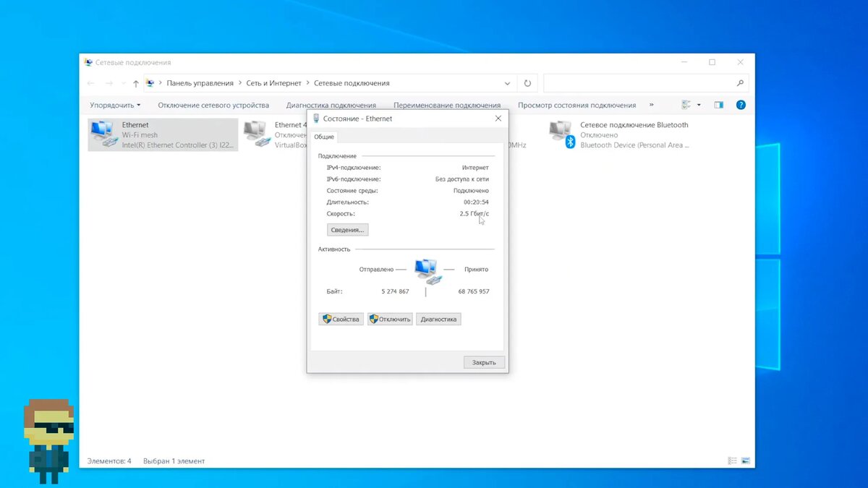This screenshot has height=488, width=868.
Task: Click the activity network computers icon
Action: (427, 272)
